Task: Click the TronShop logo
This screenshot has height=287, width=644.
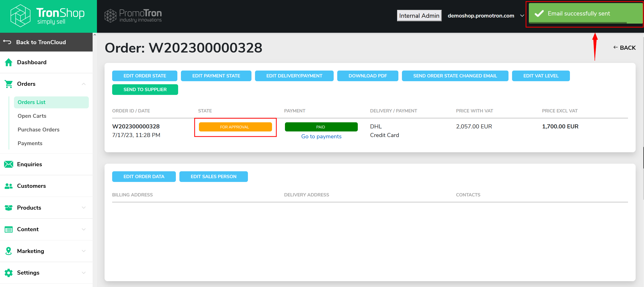Action: coord(47,16)
